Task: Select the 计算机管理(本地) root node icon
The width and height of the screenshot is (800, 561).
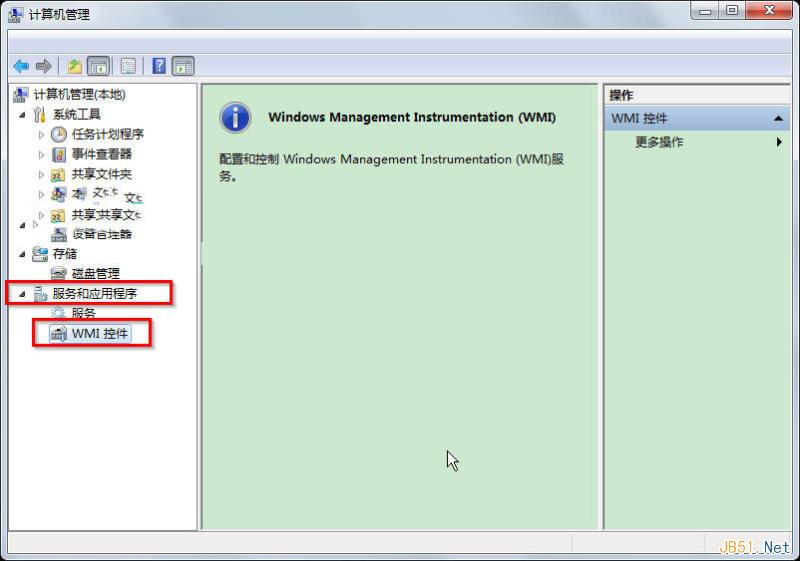Action: point(21,94)
